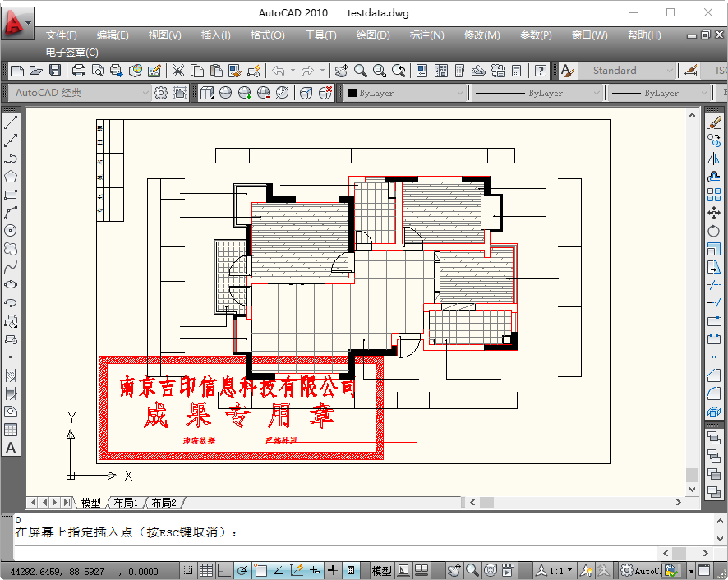This screenshot has height=580, width=728.
Task: Click the Zoom realtime magnifier in top toolbar
Action: (360, 71)
